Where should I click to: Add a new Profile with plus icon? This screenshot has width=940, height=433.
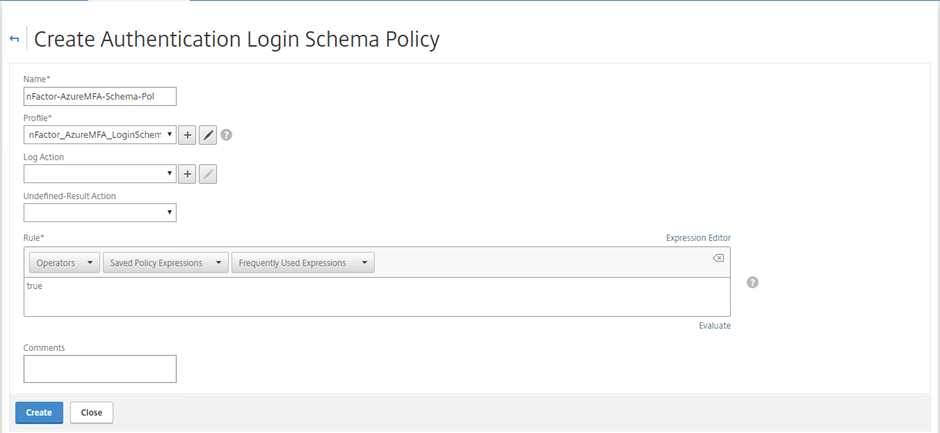[x=187, y=136]
